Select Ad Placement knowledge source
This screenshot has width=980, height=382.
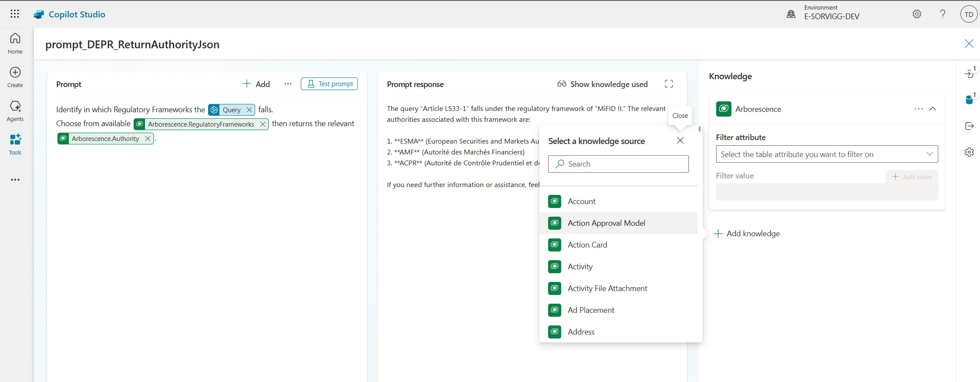[618, 310]
